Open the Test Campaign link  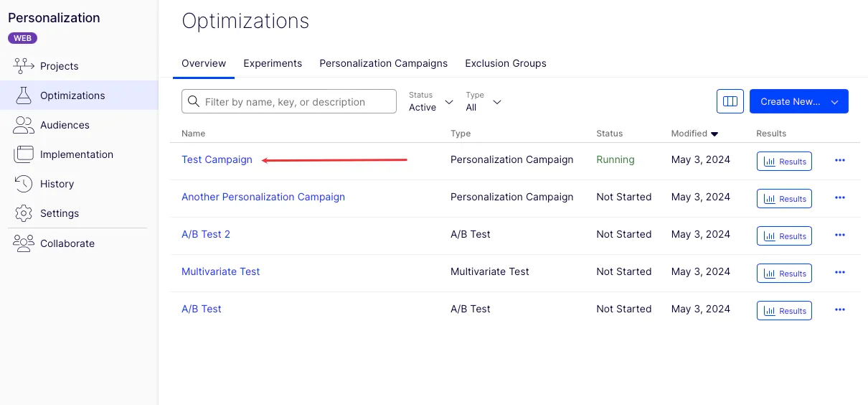217,159
